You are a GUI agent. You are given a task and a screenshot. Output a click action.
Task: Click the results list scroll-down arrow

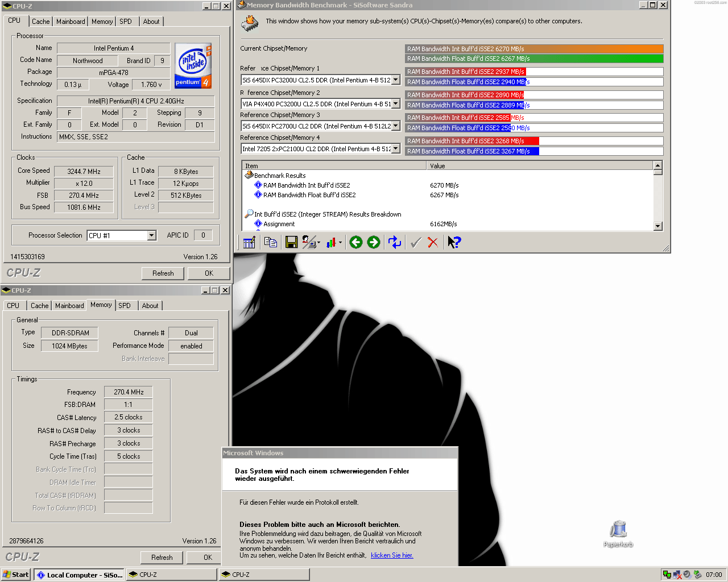[x=658, y=226]
